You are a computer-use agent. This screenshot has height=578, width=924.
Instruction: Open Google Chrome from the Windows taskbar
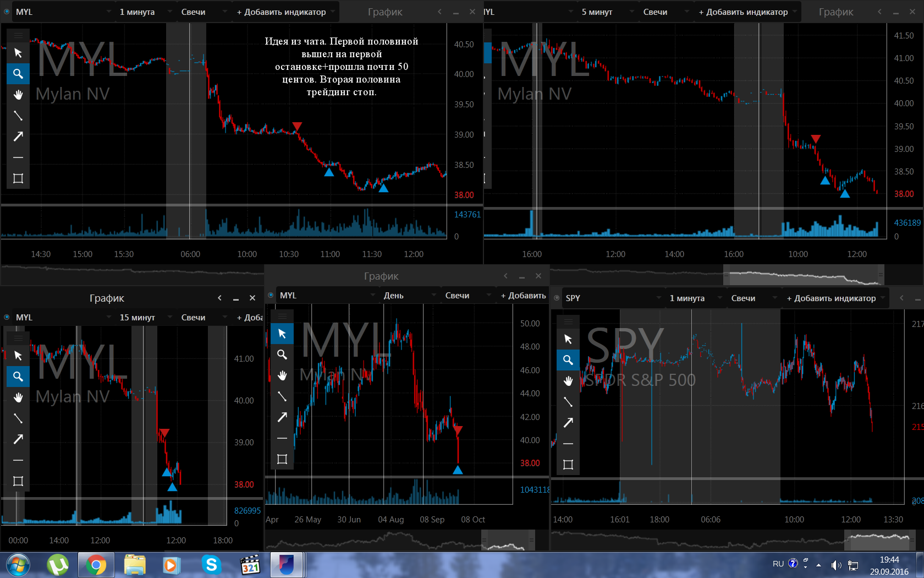tap(96, 565)
